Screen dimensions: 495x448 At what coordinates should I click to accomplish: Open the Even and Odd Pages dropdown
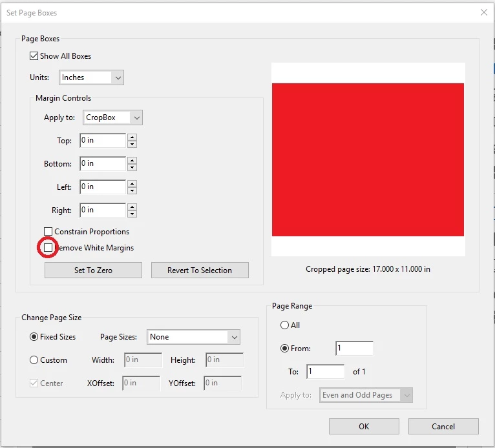click(366, 395)
